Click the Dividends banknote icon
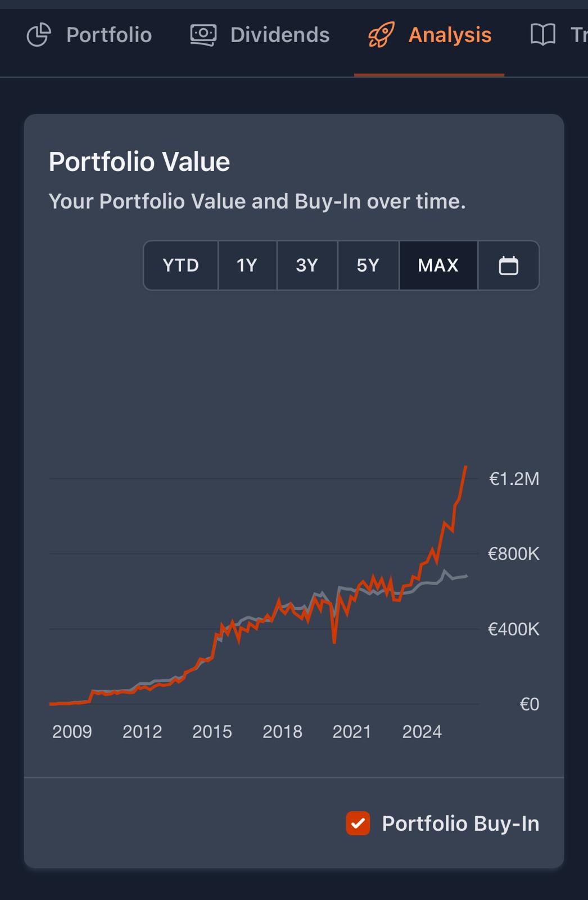 pyautogui.click(x=203, y=35)
